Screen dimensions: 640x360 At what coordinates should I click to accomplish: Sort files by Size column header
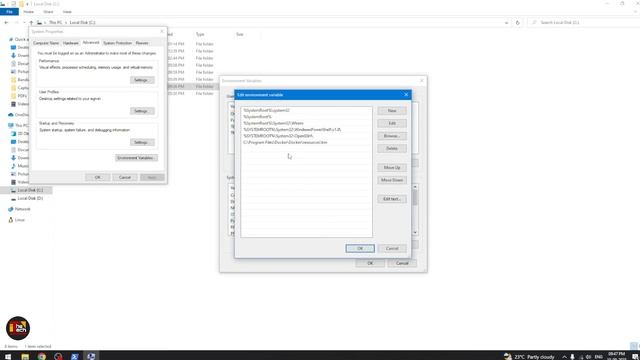coord(240,34)
